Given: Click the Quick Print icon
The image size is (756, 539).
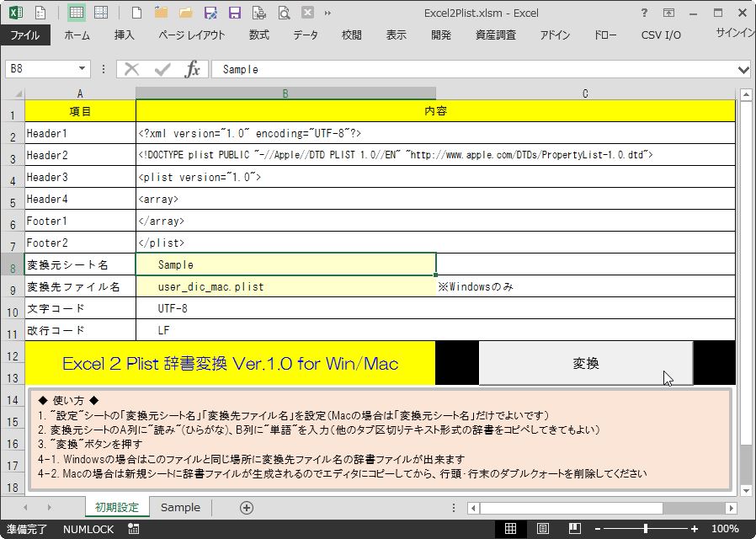Looking at the screenshot, I should coord(258,13).
